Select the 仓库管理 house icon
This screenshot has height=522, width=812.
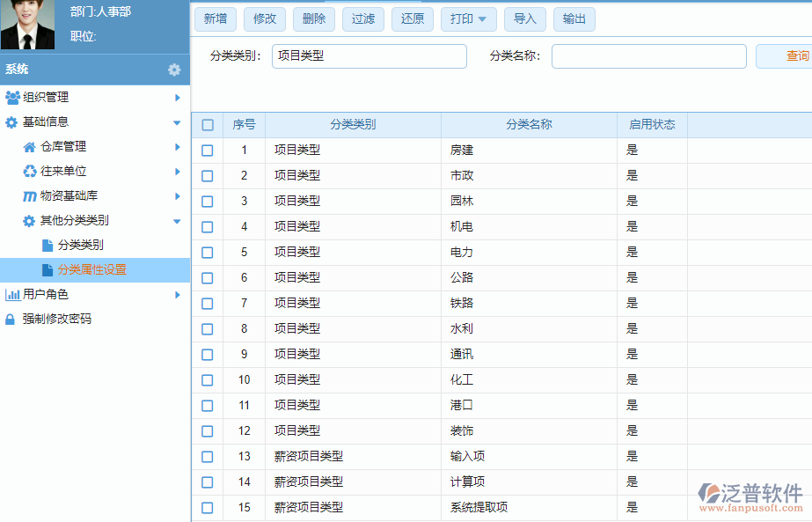click(30, 147)
